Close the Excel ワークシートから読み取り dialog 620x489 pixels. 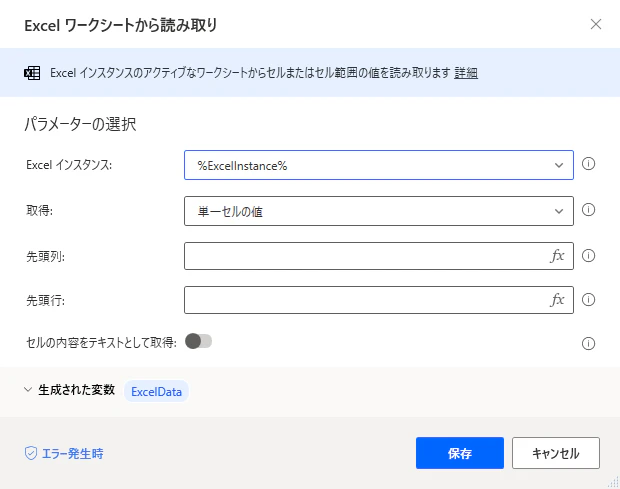(x=595, y=25)
